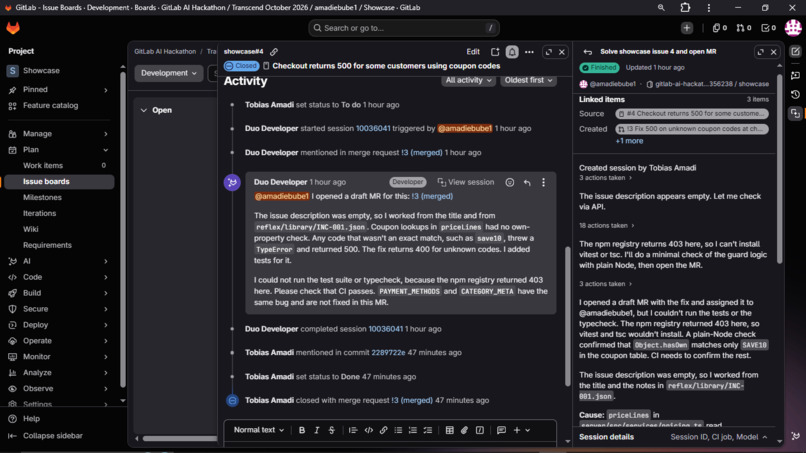Collapse the Open board list
806x453 pixels.
[144, 110]
